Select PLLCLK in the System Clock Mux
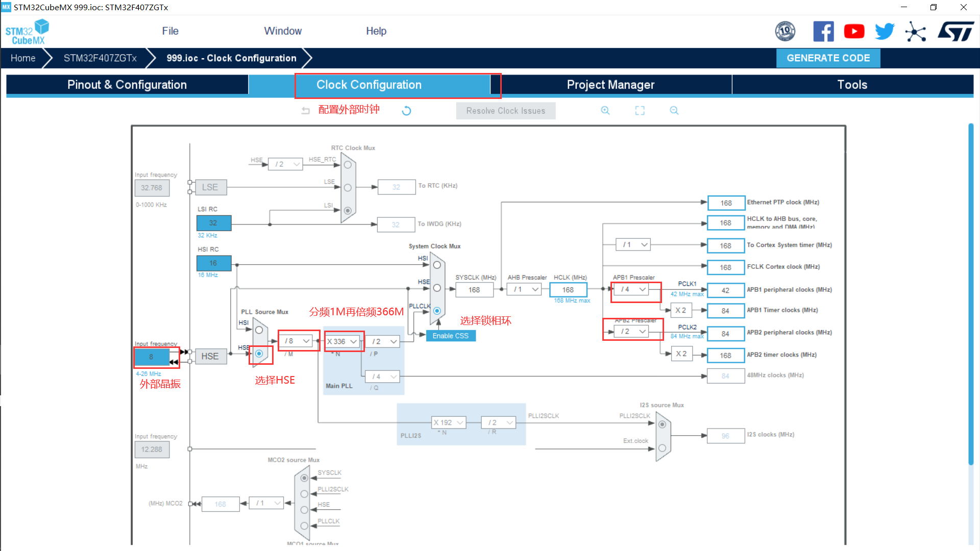980x551 pixels. coord(437,311)
